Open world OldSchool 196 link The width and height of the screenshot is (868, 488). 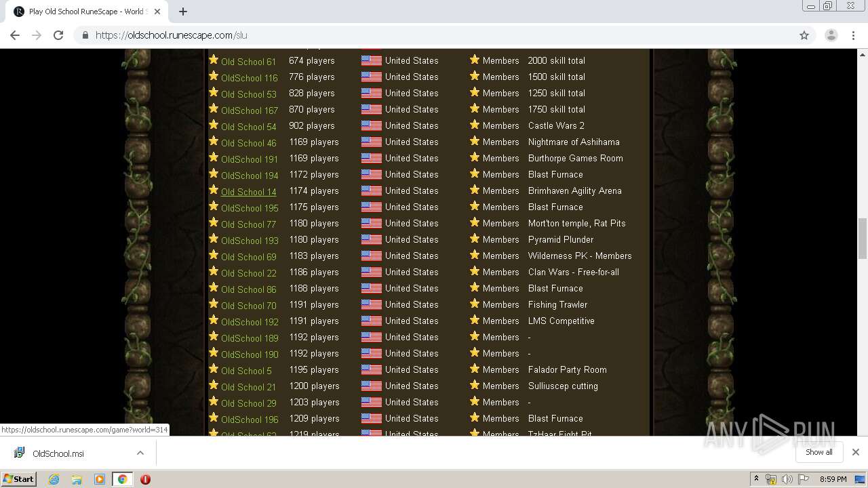[x=250, y=420]
